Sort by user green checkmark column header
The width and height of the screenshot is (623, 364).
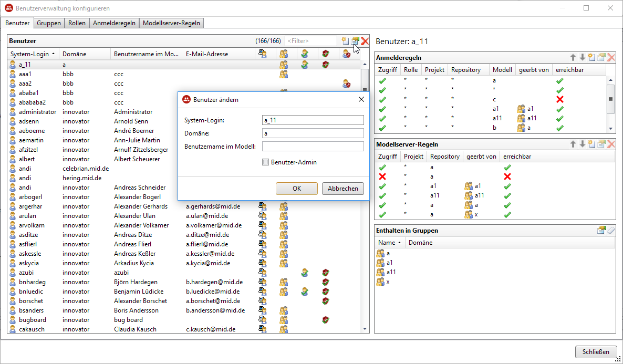304,54
